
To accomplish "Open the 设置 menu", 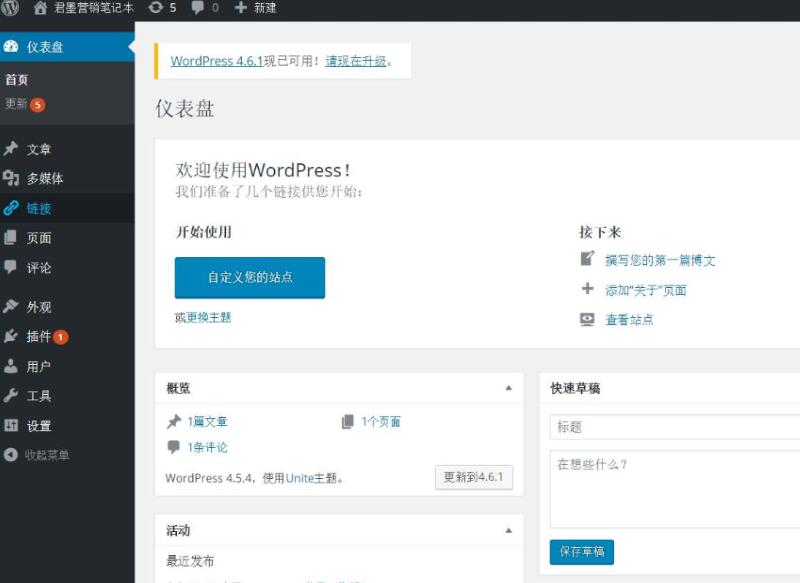I will [39, 425].
